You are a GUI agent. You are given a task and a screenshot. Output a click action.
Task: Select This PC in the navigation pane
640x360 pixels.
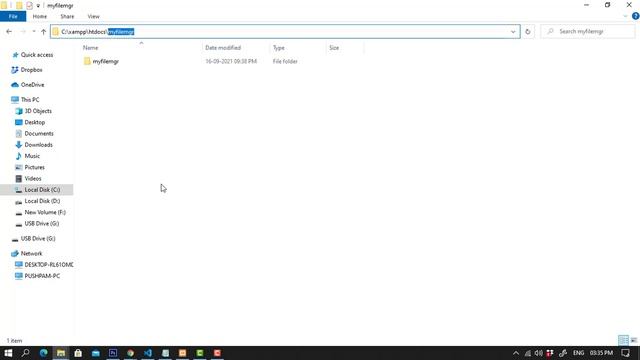30,100
